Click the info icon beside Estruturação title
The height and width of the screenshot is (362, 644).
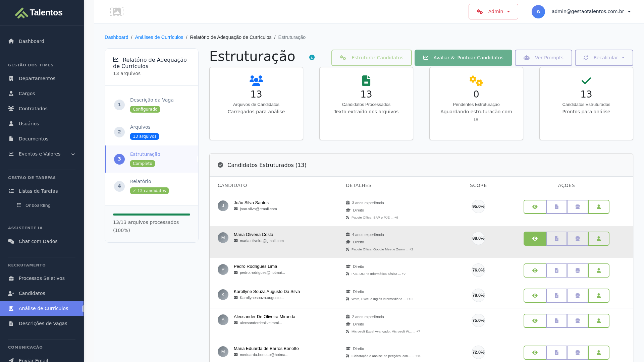click(312, 57)
